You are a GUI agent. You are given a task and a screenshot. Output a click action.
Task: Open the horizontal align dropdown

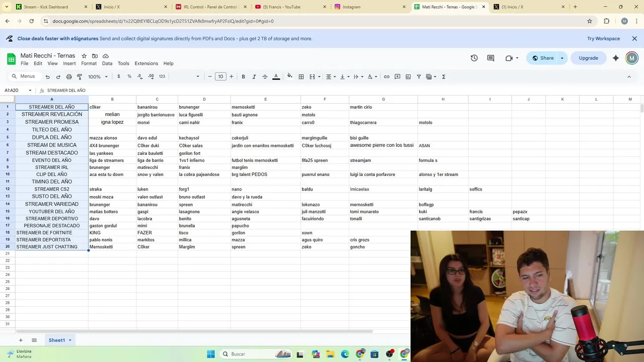click(x=331, y=76)
